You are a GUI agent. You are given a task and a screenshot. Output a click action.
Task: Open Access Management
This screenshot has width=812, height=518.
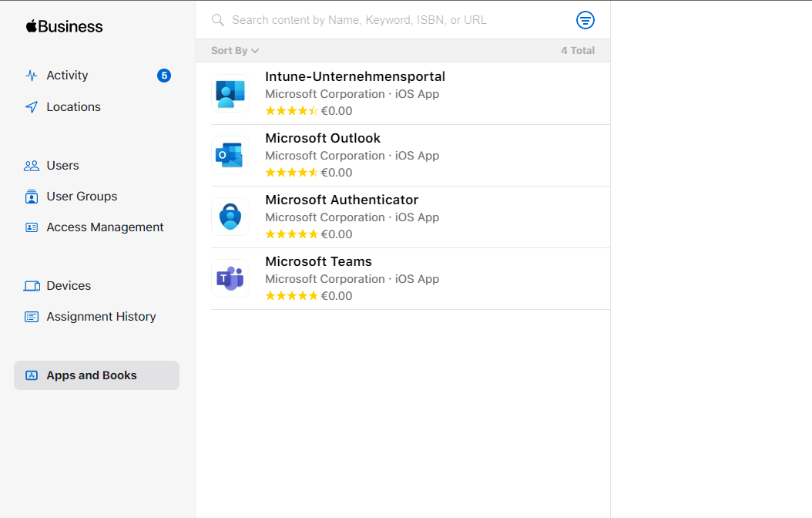pyautogui.click(x=105, y=227)
